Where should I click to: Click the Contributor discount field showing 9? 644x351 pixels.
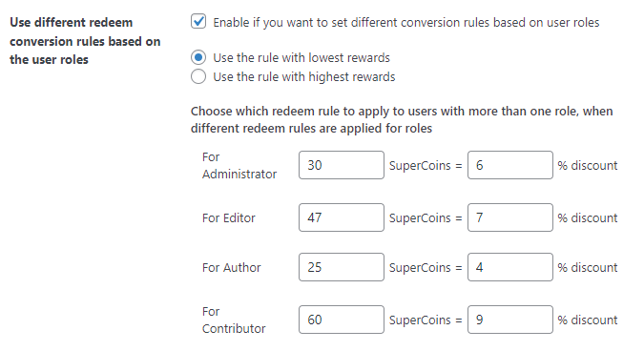tap(510, 320)
